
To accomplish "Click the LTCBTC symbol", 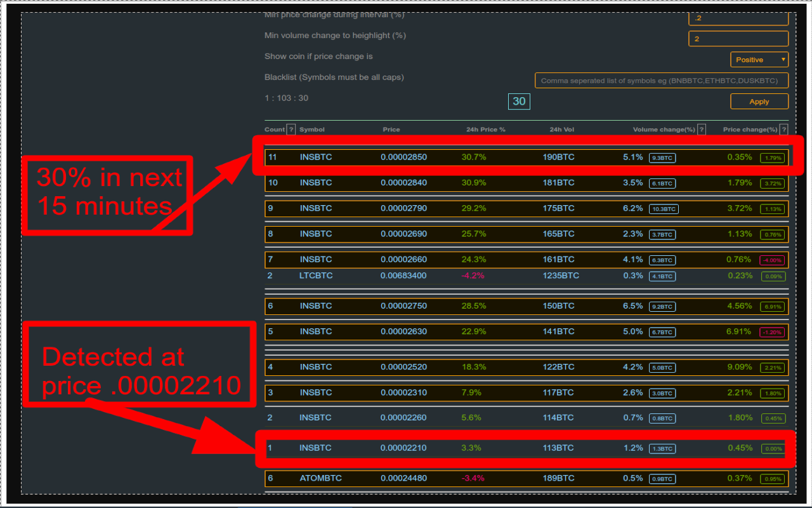I will click(316, 276).
